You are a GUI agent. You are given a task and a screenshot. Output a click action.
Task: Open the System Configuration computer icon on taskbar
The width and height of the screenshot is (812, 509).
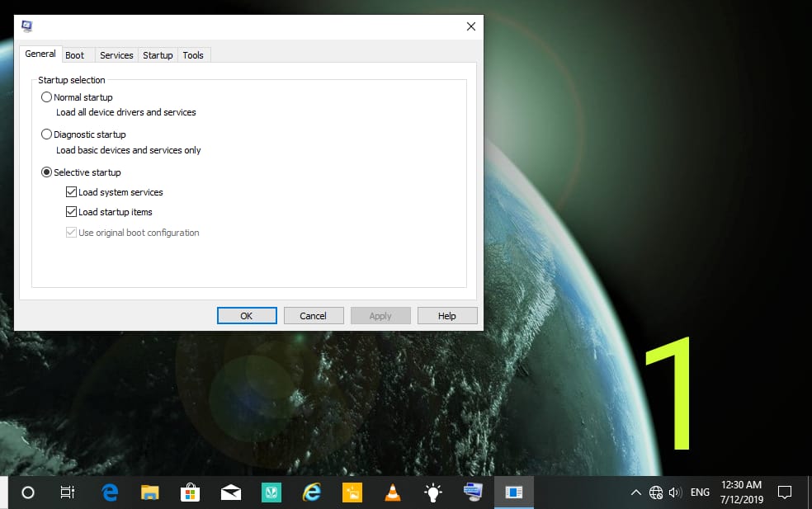coord(473,492)
